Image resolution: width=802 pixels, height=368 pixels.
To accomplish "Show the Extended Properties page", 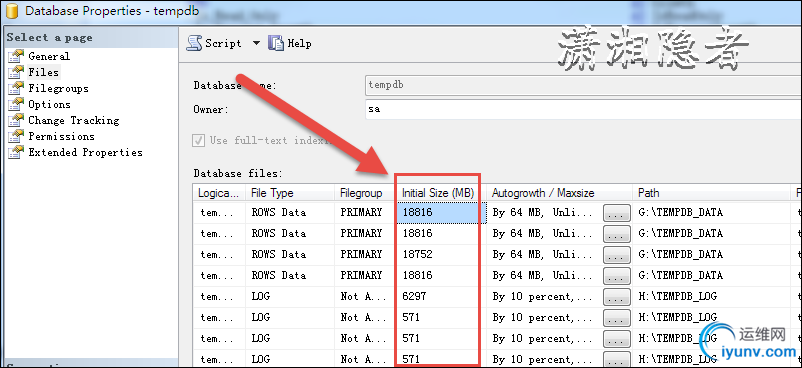I will (x=85, y=153).
